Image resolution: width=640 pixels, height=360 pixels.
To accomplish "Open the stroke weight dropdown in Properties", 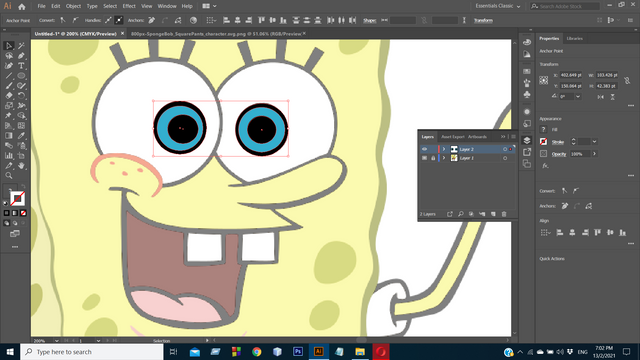I will 594,142.
